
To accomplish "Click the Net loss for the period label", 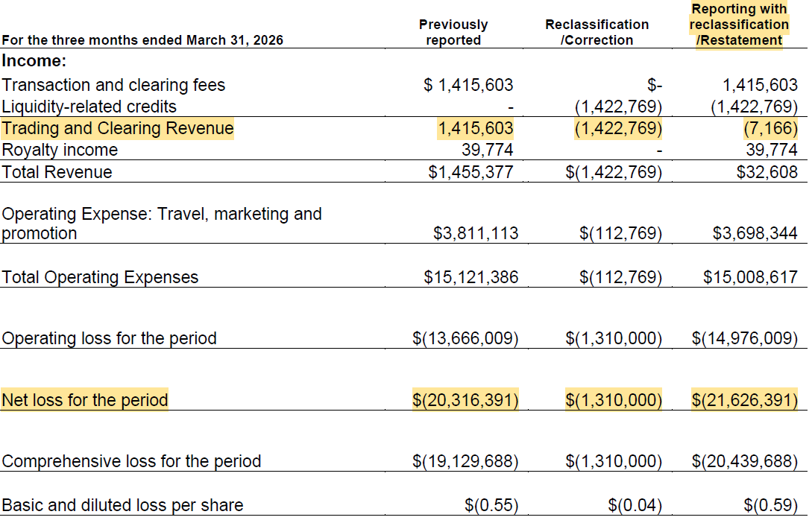I will [x=84, y=400].
